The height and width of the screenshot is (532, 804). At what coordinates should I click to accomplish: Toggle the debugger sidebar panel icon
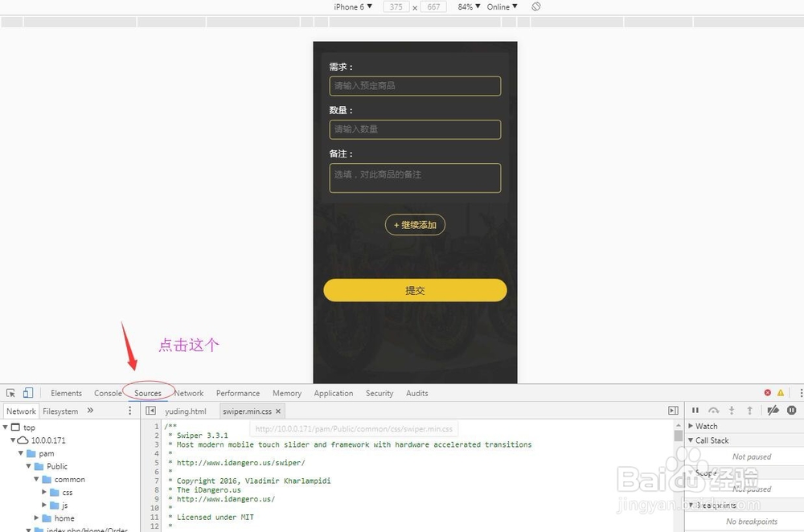pyautogui.click(x=673, y=411)
